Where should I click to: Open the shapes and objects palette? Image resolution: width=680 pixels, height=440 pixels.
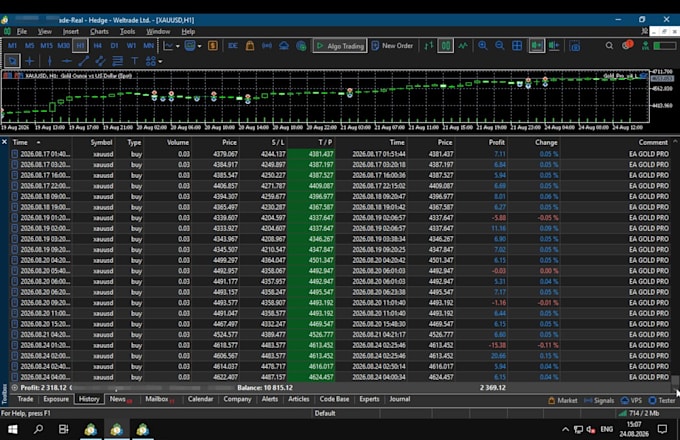coord(150,61)
